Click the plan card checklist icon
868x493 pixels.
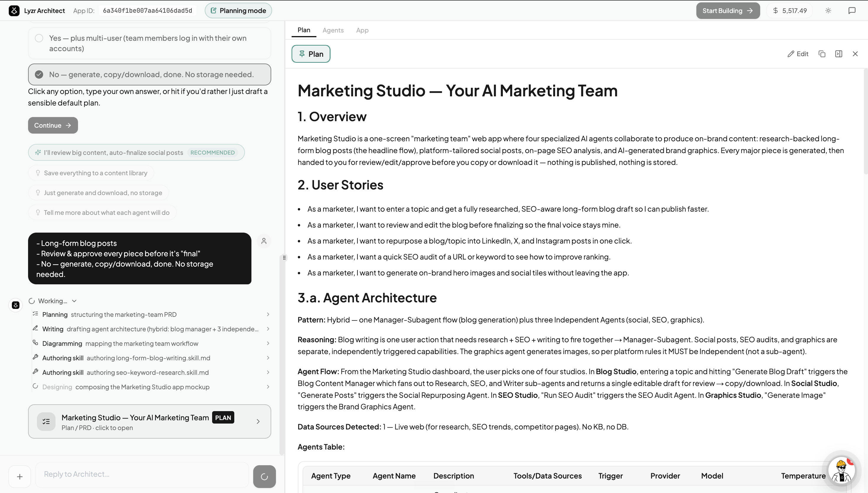[x=46, y=421]
